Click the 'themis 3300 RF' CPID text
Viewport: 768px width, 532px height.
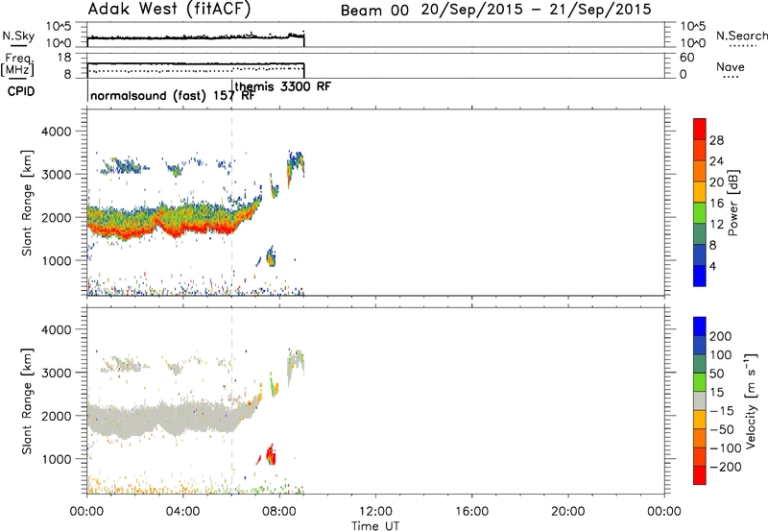(x=283, y=86)
